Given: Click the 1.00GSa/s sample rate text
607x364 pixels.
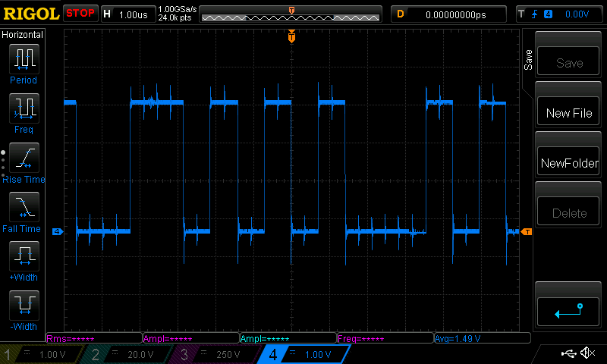Looking at the screenshot, I should point(177,9).
